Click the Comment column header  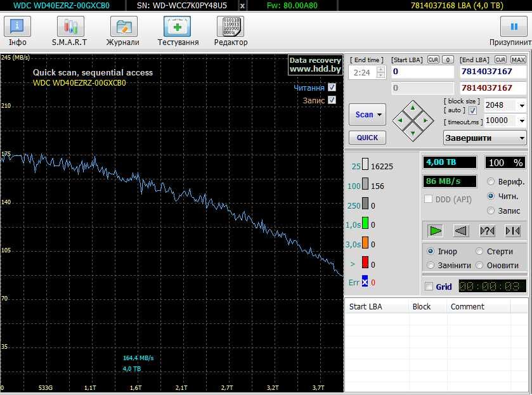pos(478,306)
